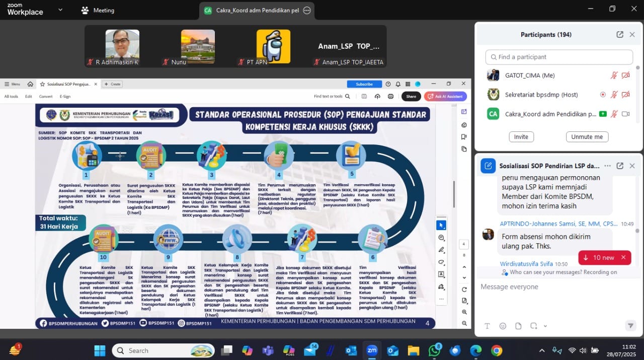Click the send message arrow button
644x360 pixels.
(x=630, y=326)
